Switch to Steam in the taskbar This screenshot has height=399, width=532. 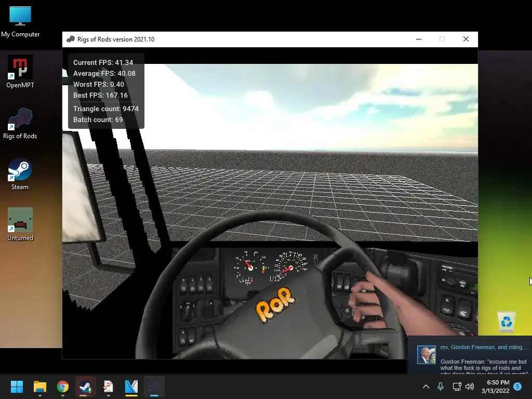click(x=86, y=387)
